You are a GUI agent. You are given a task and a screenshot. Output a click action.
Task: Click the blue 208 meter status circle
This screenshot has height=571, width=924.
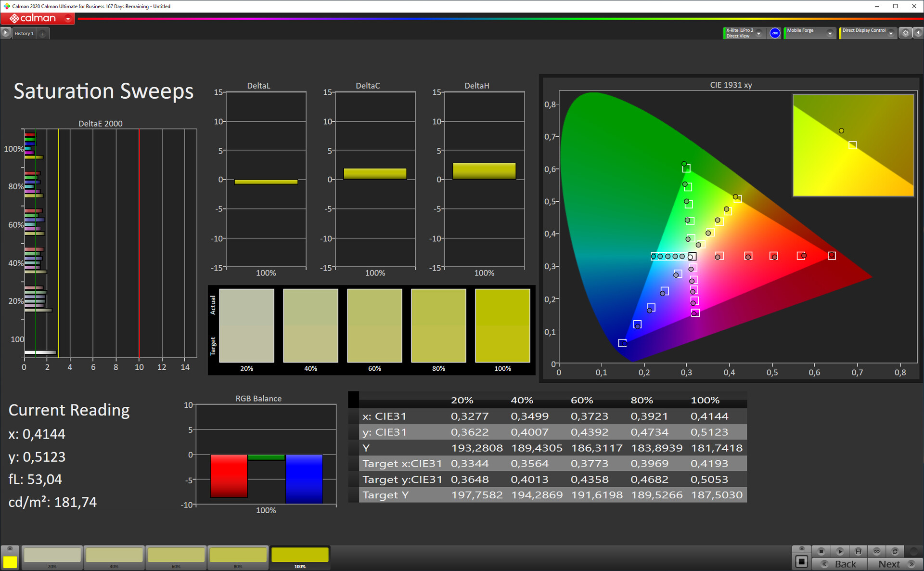[775, 33]
